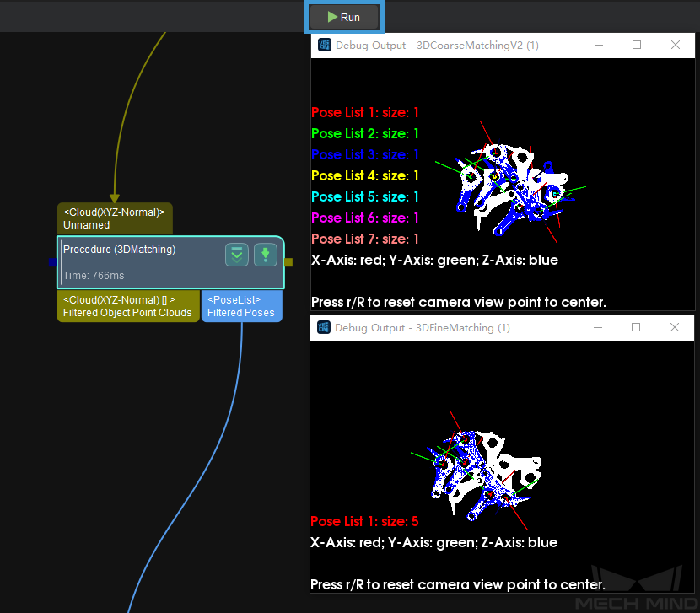This screenshot has height=613, width=700.
Task: Close the 3DCoarseMatchingV2 debug window
Action: pos(676,45)
